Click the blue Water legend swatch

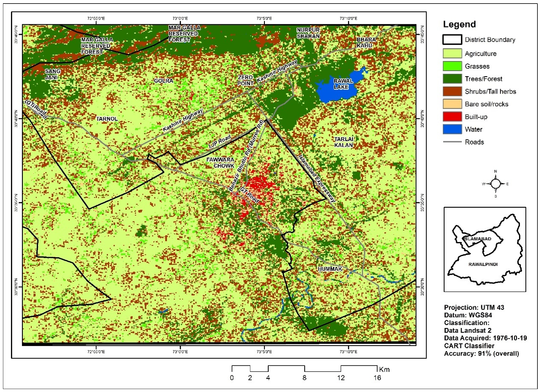pos(452,129)
